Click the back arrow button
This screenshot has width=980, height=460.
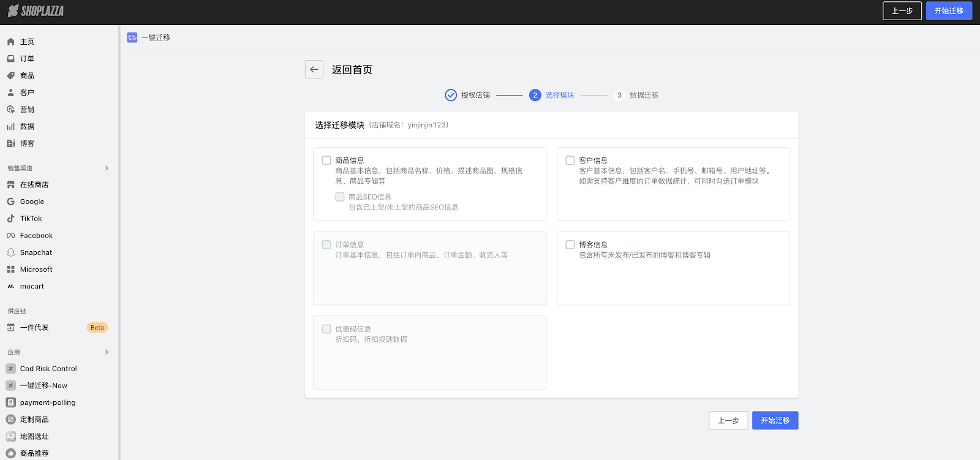pyautogui.click(x=314, y=69)
